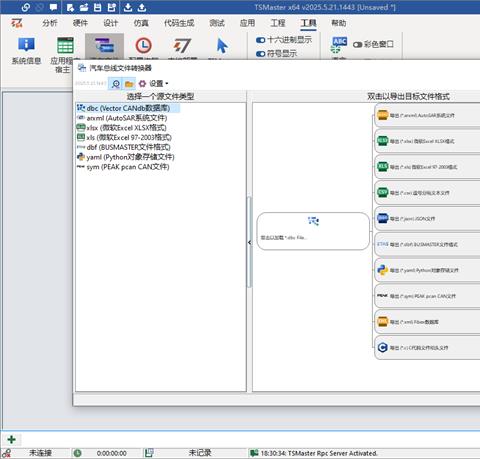Collapse the left panel with splitter arrow
This screenshot has height=459, width=480.
tap(249, 242)
